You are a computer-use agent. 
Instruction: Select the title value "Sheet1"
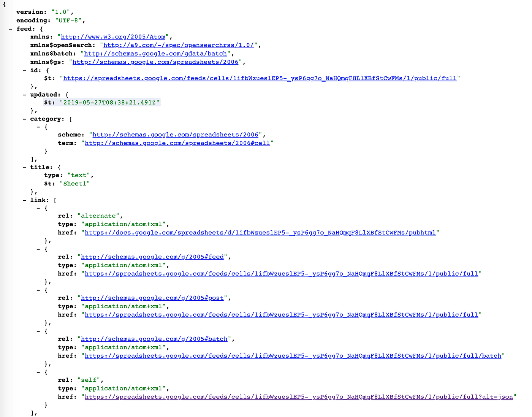tap(75, 184)
